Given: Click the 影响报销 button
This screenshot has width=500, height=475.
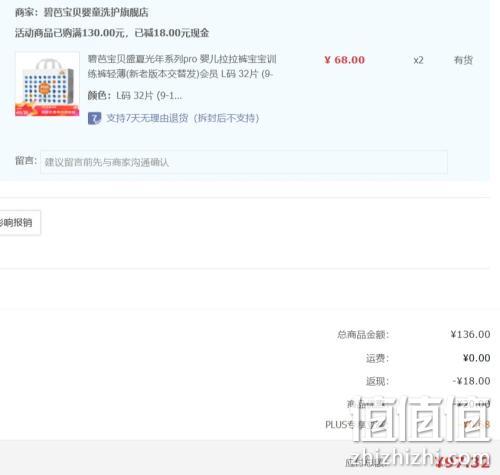Looking at the screenshot, I should point(19,223).
